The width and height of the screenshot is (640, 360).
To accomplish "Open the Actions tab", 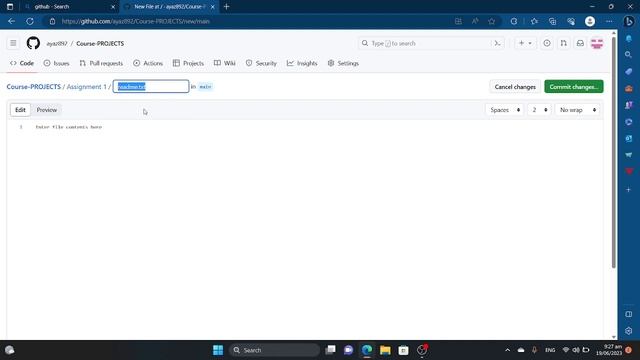I will [148, 63].
